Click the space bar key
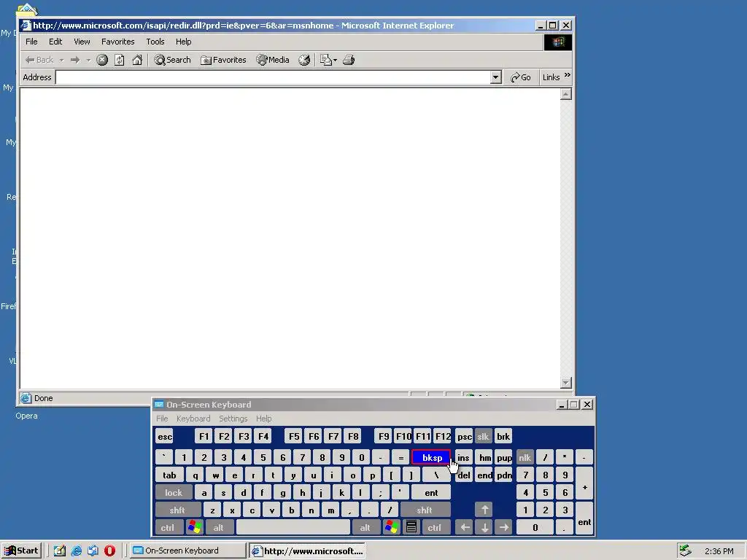Viewport: 747px width, 560px height. pyautogui.click(x=293, y=528)
